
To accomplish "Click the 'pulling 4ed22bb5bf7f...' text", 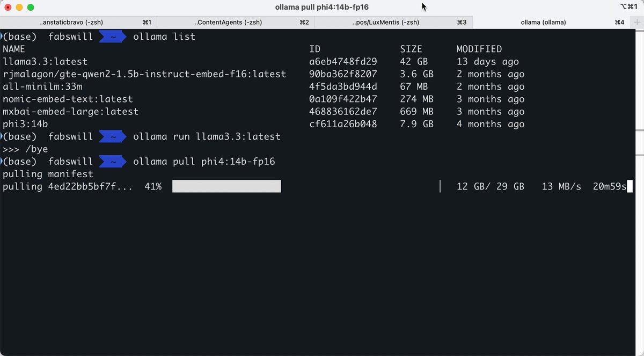I will pos(68,186).
